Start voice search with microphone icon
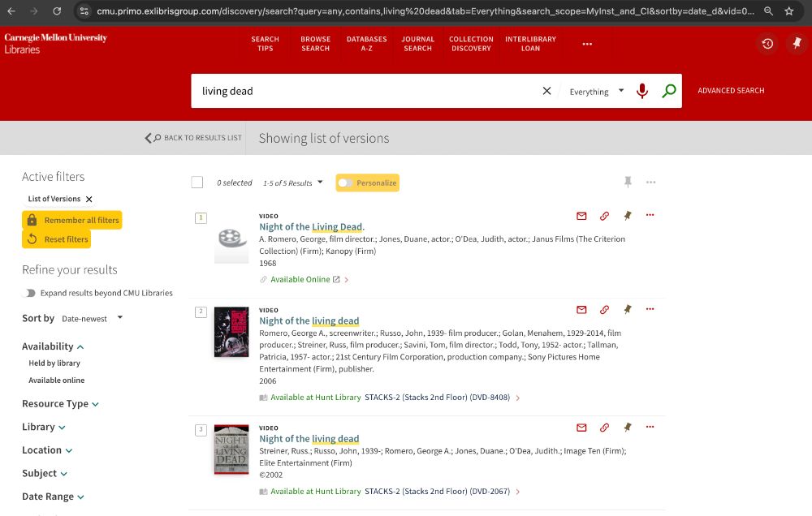The width and height of the screenshot is (812, 516). 642,91
